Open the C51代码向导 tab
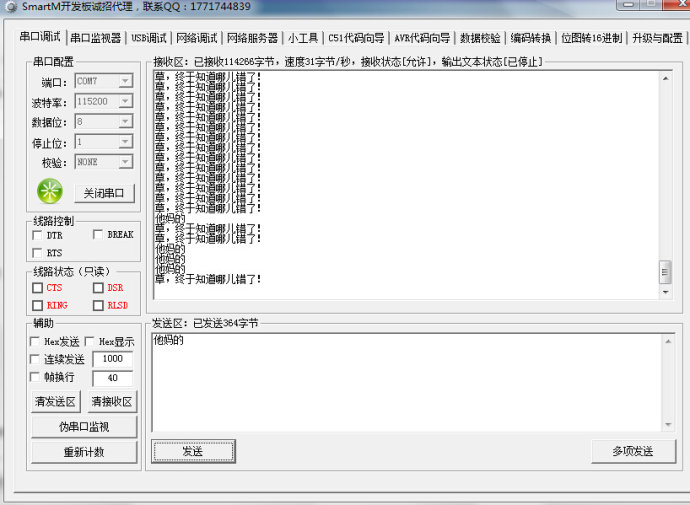Image resolution: width=690 pixels, height=505 pixels. click(356, 38)
